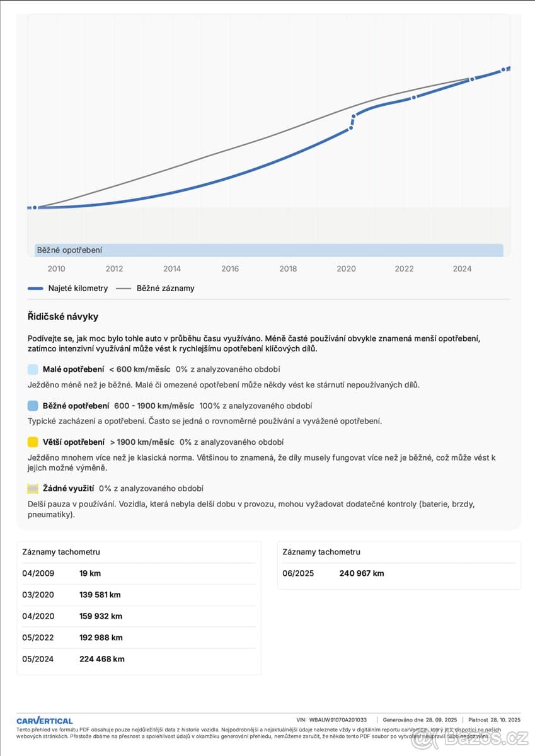Click the 2024 data point on blue line
Screen dimensions: 535x756
pos(472,79)
